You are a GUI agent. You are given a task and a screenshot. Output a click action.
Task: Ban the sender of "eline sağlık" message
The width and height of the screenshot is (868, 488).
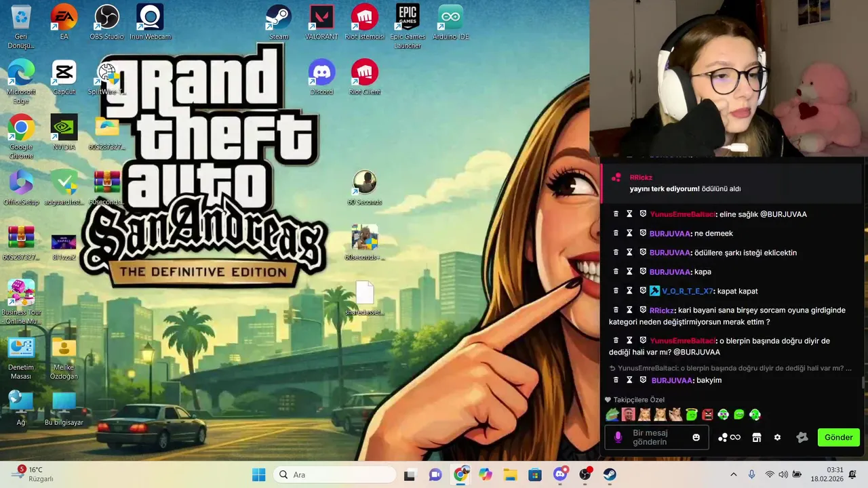pos(643,214)
